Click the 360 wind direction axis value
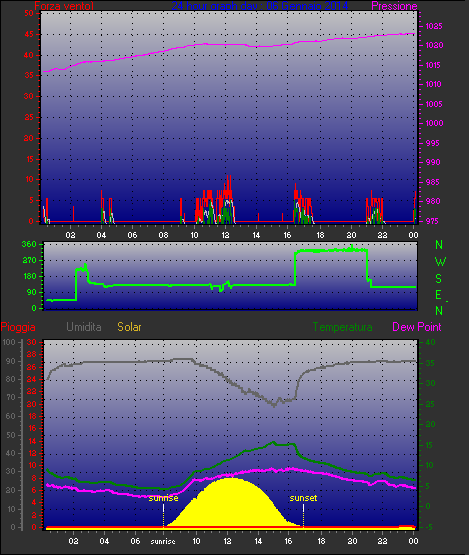Screen dimensions: 469x555 coord(29,244)
